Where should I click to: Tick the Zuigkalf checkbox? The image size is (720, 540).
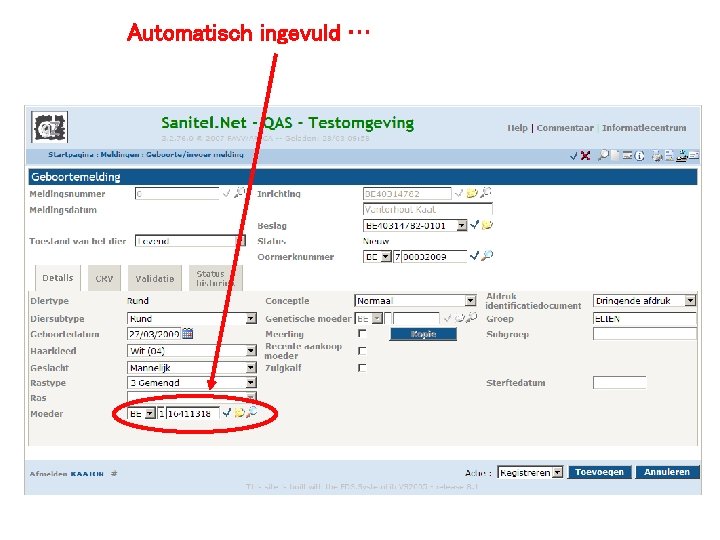coord(362,368)
